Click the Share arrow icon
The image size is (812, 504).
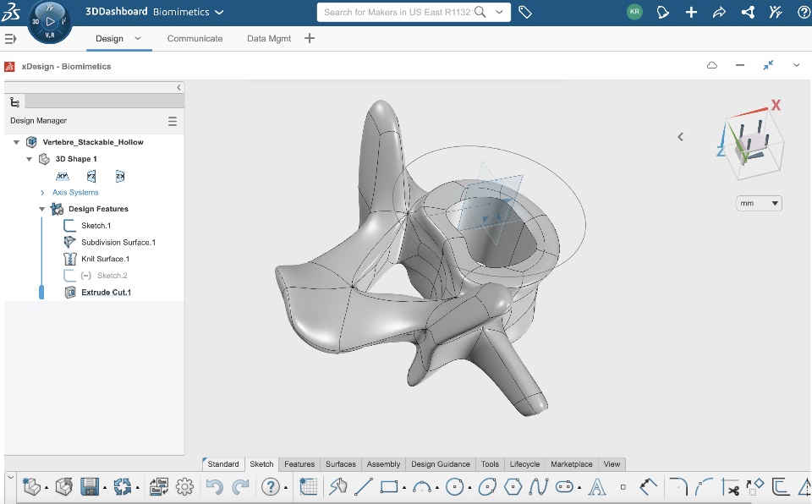(x=719, y=12)
